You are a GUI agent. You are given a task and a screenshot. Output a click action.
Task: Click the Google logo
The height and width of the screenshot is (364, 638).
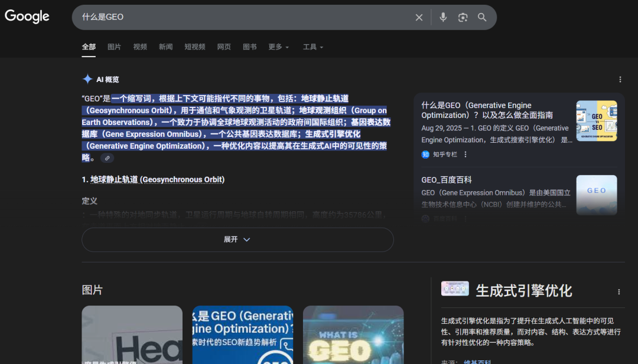point(27,17)
